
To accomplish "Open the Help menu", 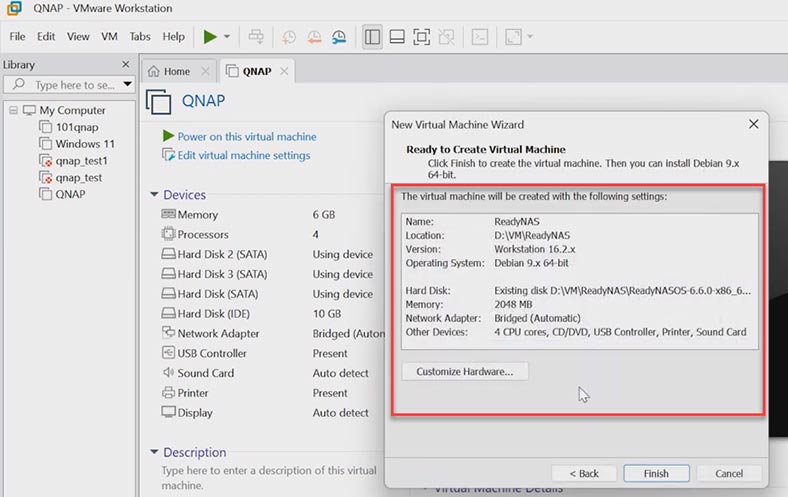I will click(x=173, y=37).
